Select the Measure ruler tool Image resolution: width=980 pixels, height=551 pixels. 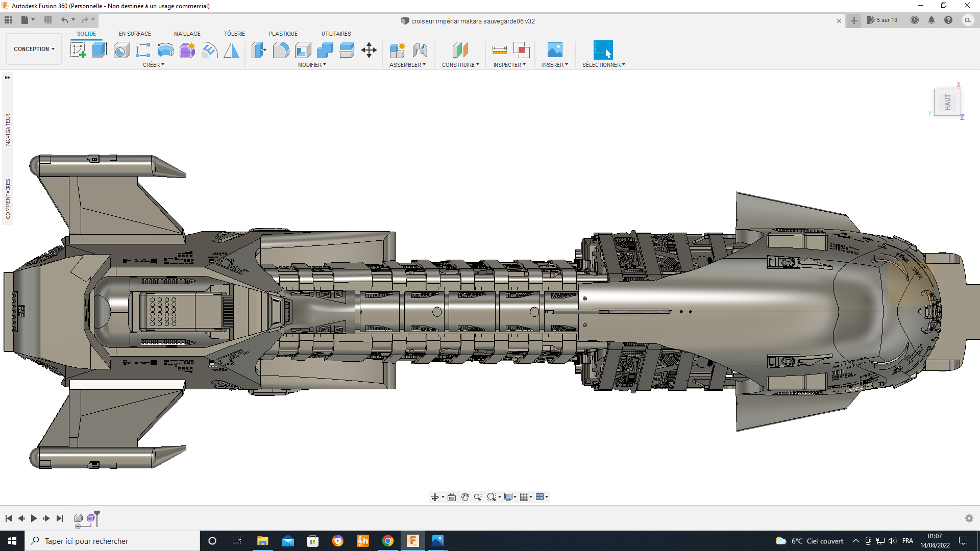coord(499,50)
